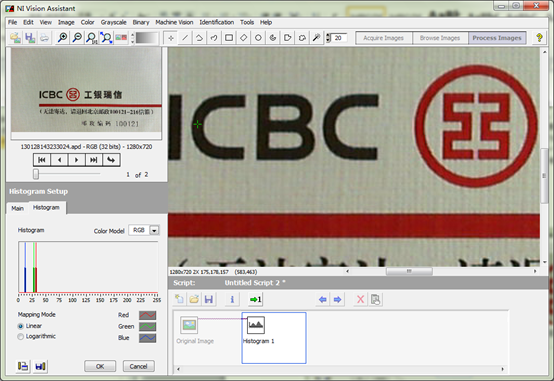Viewport: 554px width, 381px height.
Task: Click the Acquire Images button
Action: point(383,38)
